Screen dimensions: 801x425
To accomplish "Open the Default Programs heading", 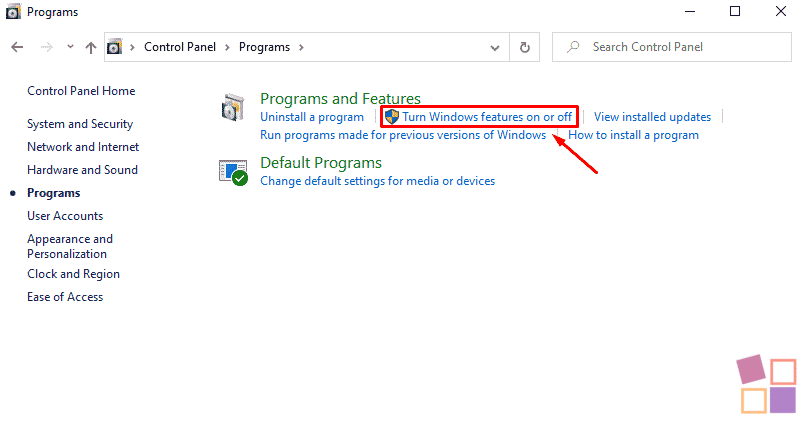I will click(x=321, y=163).
